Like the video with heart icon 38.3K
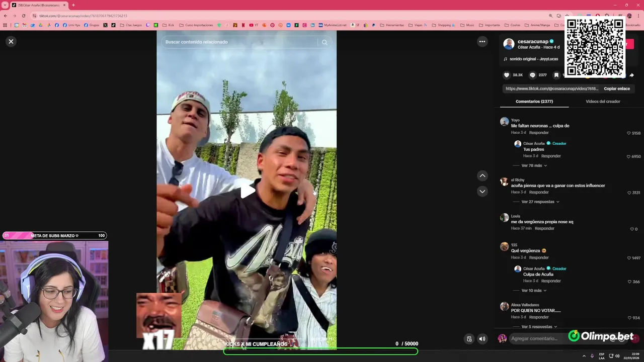The image size is (644, 362). tap(507, 75)
